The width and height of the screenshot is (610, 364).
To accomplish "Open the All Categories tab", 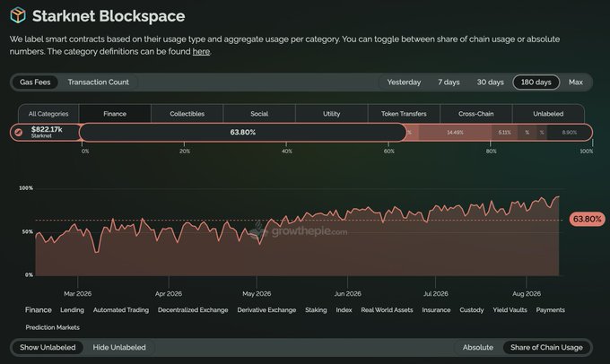I will click(x=48, y=114).
